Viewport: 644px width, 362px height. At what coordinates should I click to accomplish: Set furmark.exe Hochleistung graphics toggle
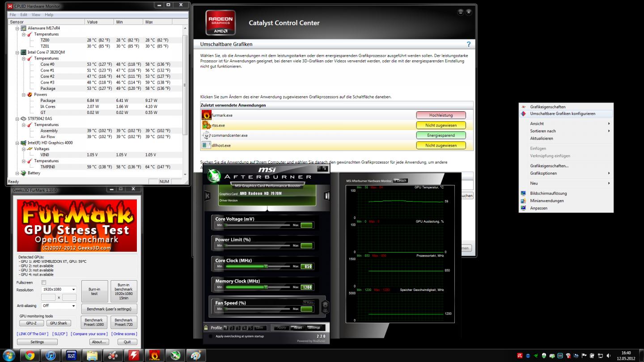[441, 115]
